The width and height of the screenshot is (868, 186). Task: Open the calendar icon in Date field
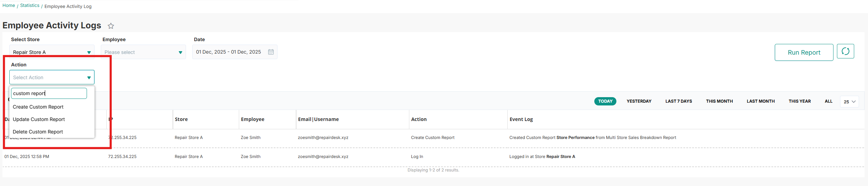(x=271, y=52)
